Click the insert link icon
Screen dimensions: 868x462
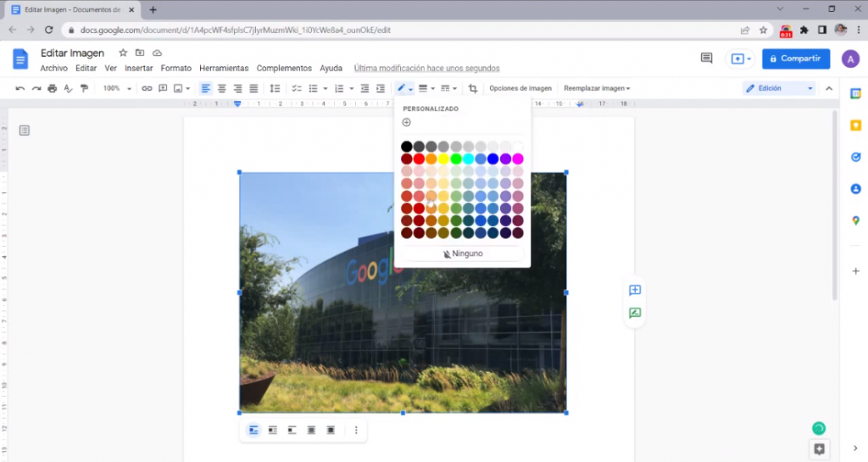click(147, 88)
